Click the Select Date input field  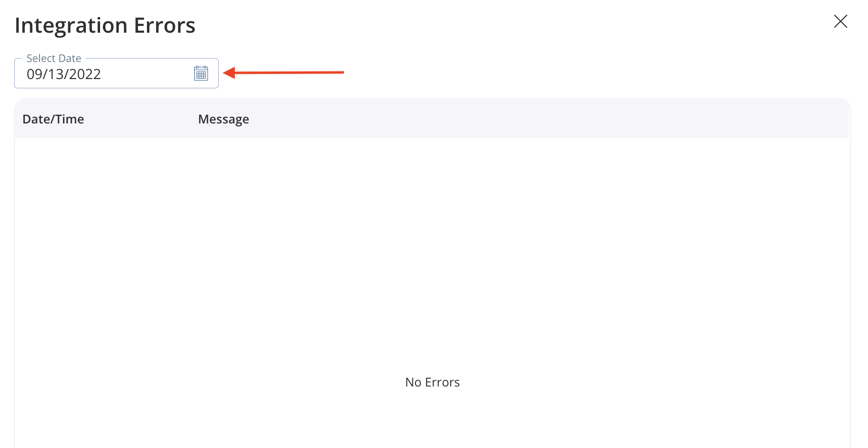(107, 74)
